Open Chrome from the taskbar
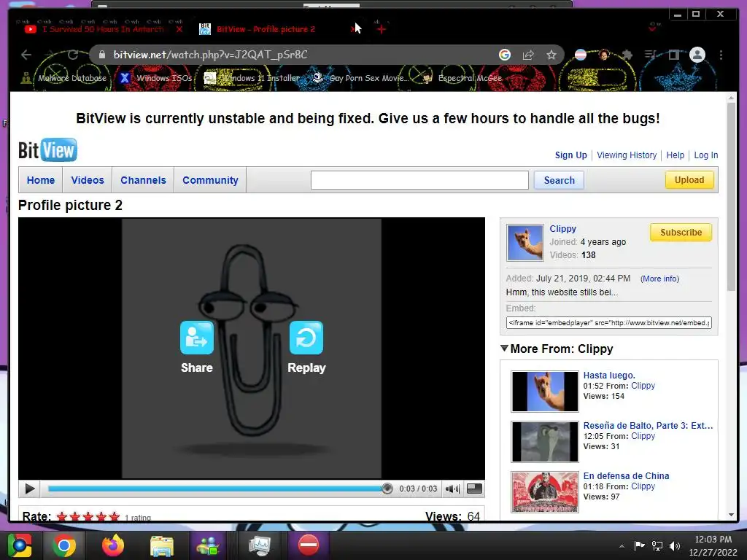Screen dimensions: 747x560 64,545
